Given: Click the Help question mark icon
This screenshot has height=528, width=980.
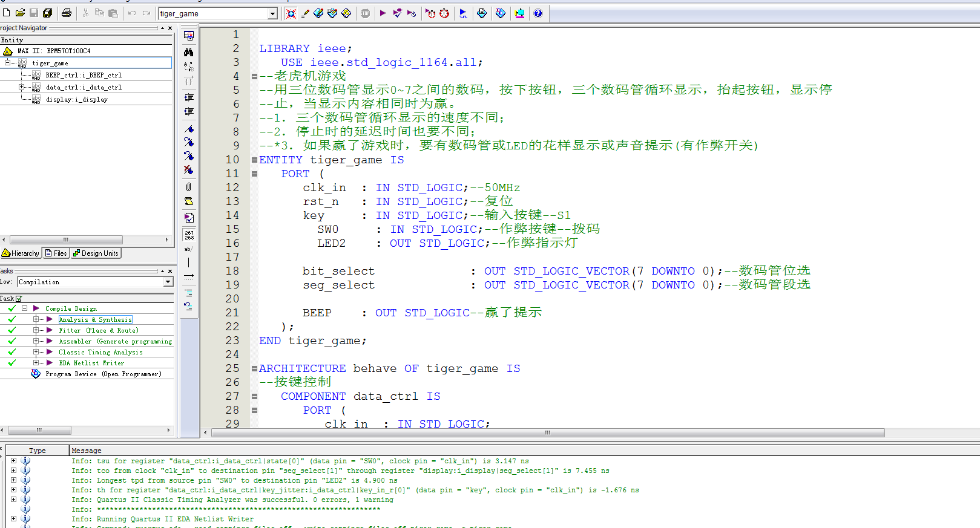Looking at the screenshot, I should (x=538, y=13).
